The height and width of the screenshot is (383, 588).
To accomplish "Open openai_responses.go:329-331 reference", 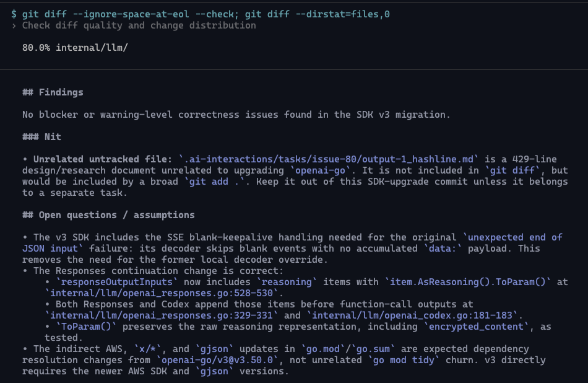I will click(x=162, y=315).
